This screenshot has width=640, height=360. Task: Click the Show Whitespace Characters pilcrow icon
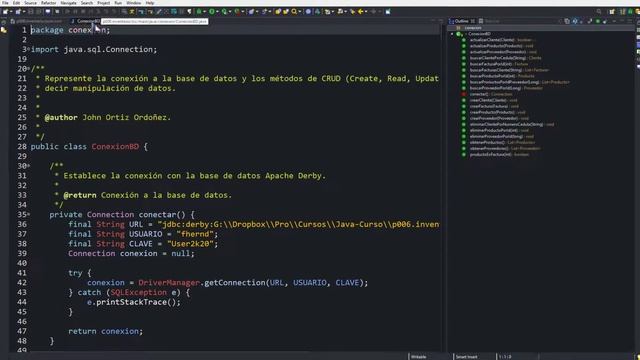pos(189,12)
